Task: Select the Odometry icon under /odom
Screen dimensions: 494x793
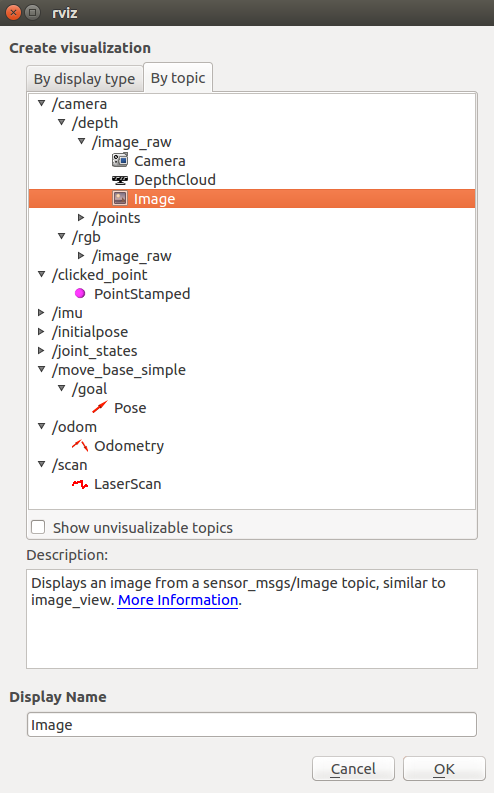Action: click(x=80, y=446)
